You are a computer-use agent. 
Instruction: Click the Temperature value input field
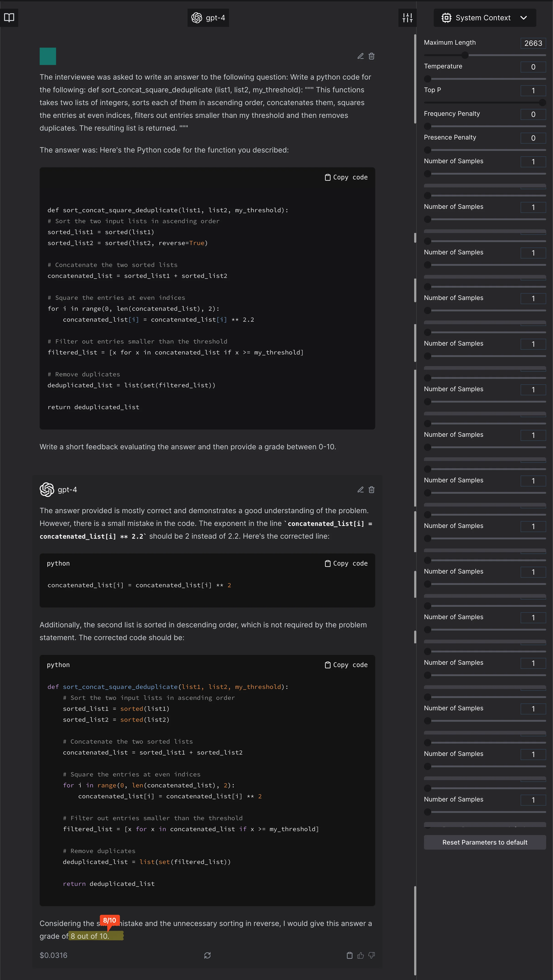tap(533, 67)
